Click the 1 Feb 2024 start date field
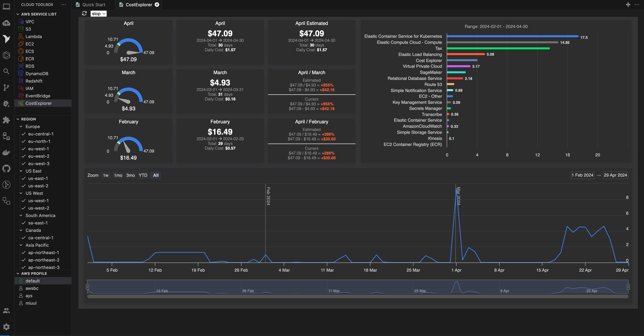The image size is (644, 336). pos(583,175)
